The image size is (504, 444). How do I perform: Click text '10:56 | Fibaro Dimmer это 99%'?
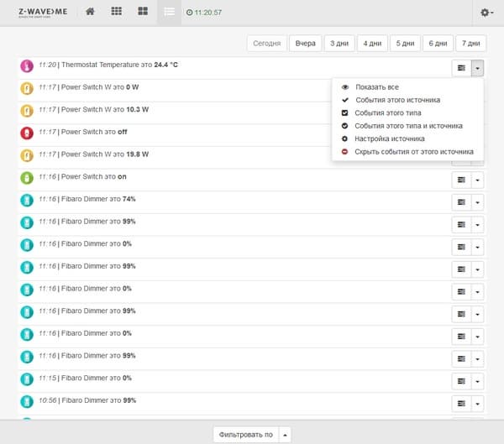pyautogui.click(x=87, y=400)
